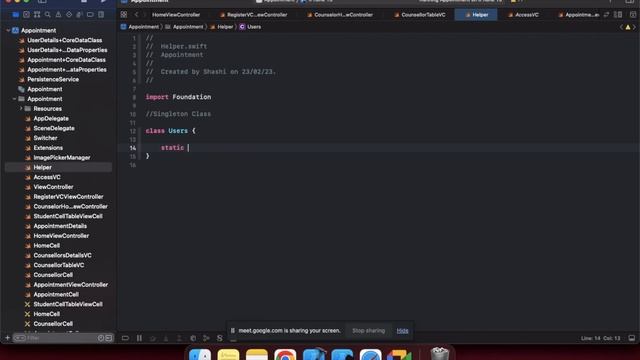Open the Find navigator magnifier icon
640x360 pixels.
pos(47,15)
